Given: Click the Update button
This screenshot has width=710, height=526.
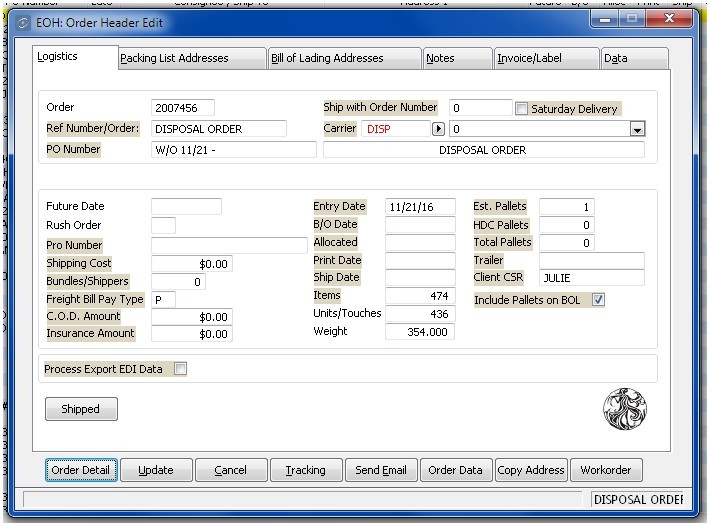Looking at the screenshot, I should pyautogui.click(x=156, y=470).
